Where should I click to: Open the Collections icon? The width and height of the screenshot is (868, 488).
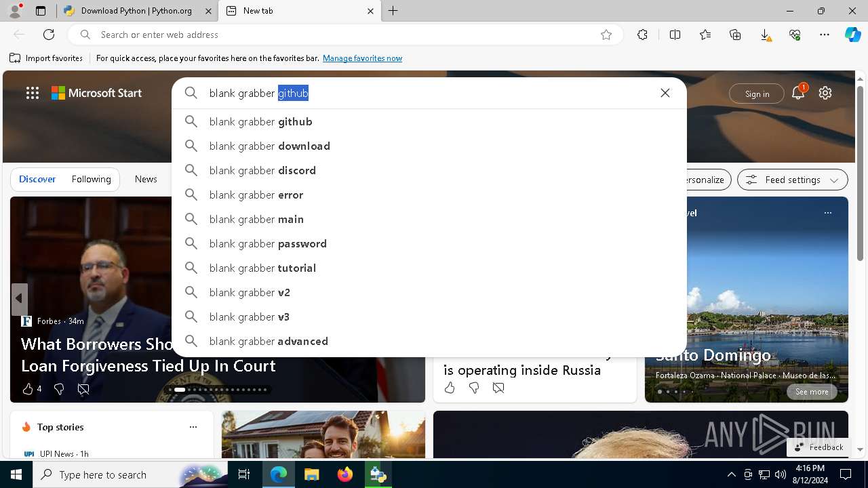coord(735,35)
